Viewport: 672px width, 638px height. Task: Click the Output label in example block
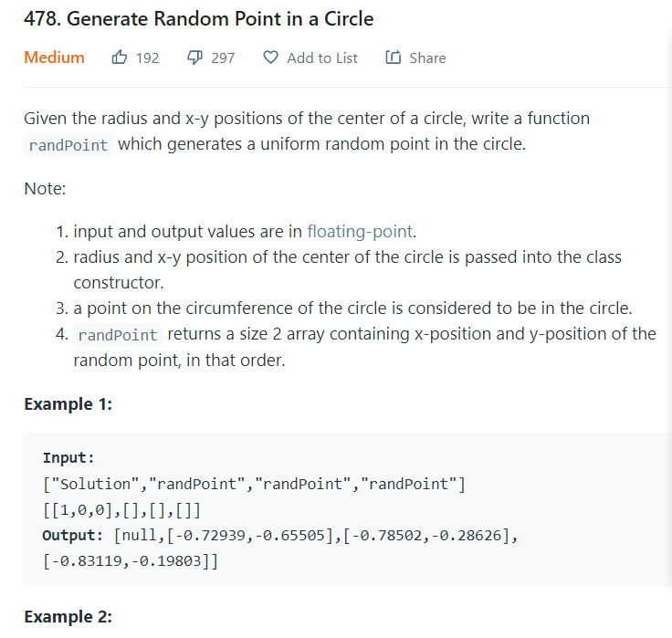click(72, 535)
